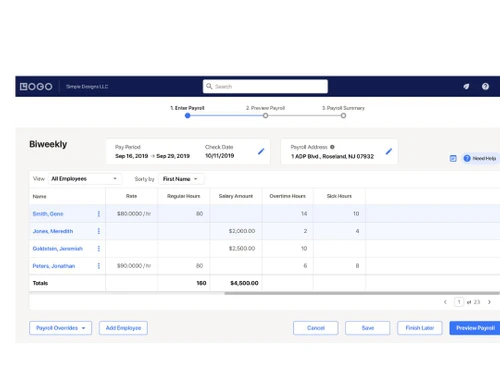Image resolution: width=500 pixels, height=375 pixels.
Task: Click Goldstein, Jeremiah salary $2,500.00 cell
Action: pyautogui.click(x=236, y=248)
